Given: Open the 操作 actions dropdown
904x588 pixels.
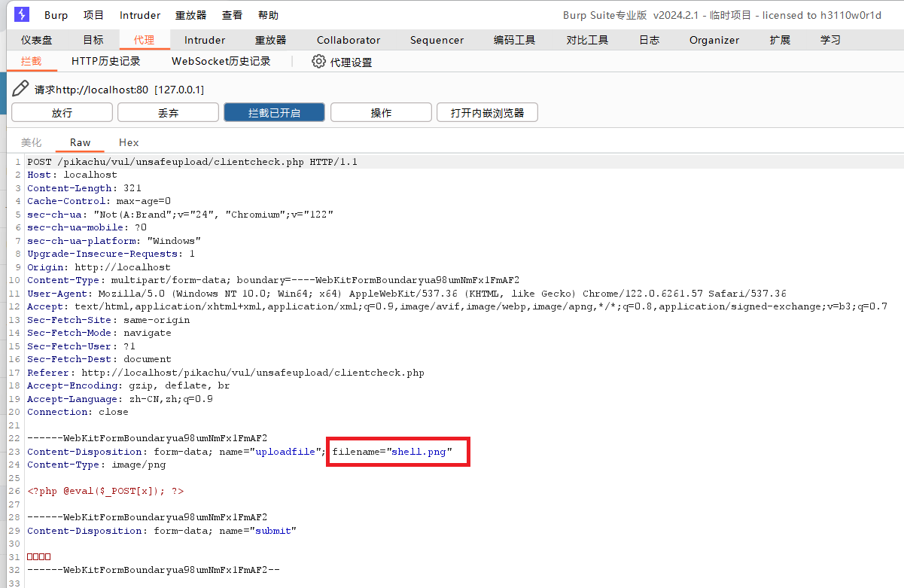Looking at the screenshot, I should click(x=381, y=113).
